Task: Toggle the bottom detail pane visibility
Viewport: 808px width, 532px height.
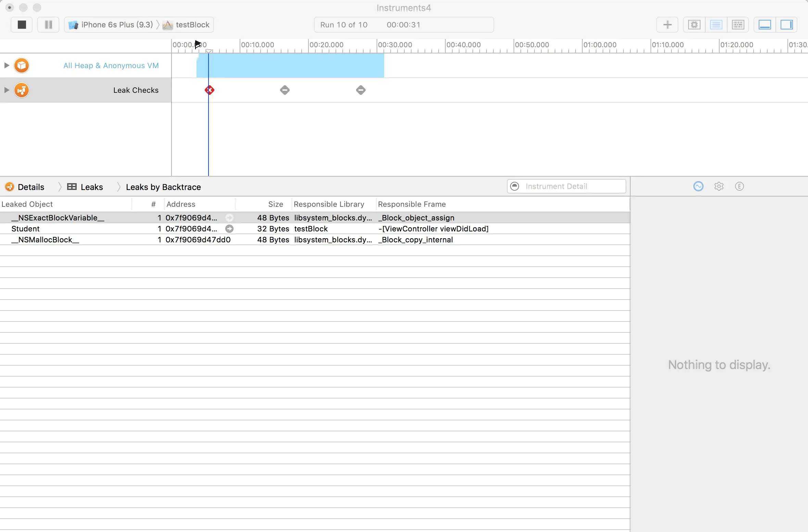Action: (x=765, y=25)
